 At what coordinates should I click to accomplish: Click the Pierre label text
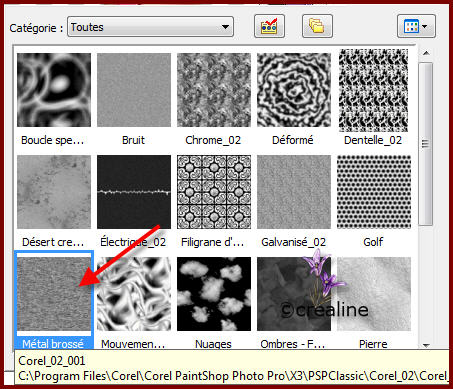click(x=373, y=344)
